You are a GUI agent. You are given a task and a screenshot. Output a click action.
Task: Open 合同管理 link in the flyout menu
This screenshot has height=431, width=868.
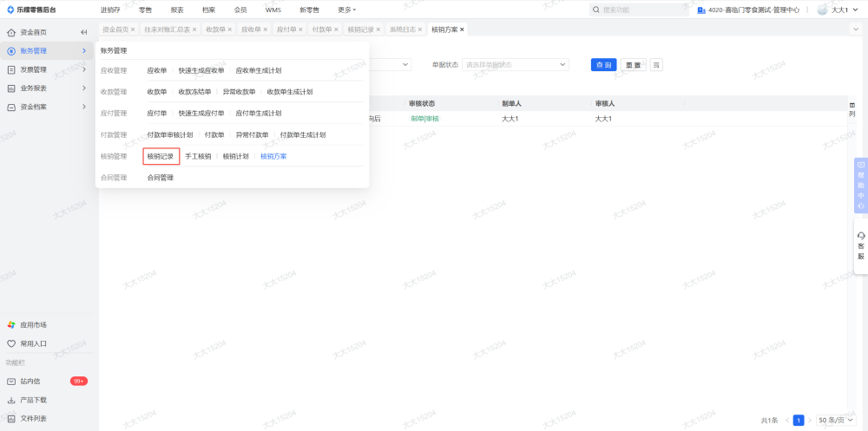tap(160, 178)
